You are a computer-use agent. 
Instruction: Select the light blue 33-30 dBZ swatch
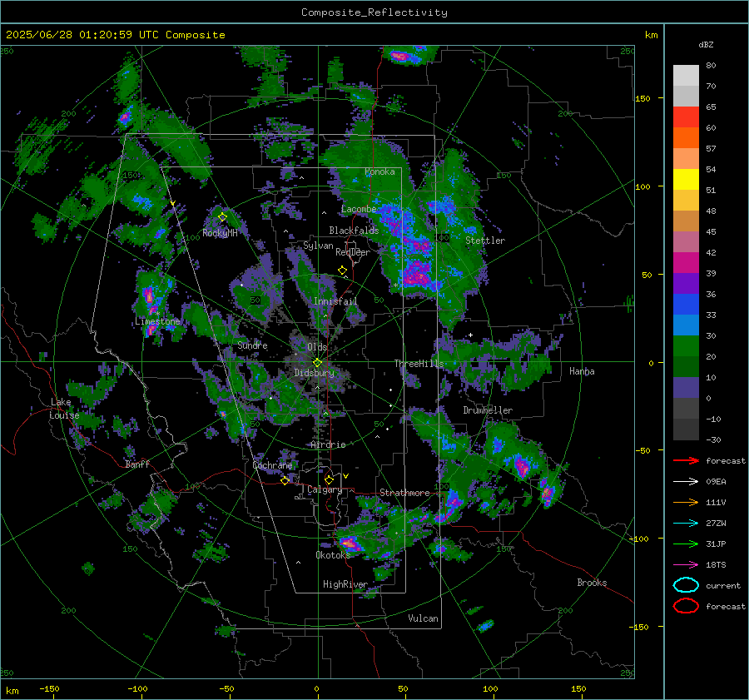click(686, 325)
